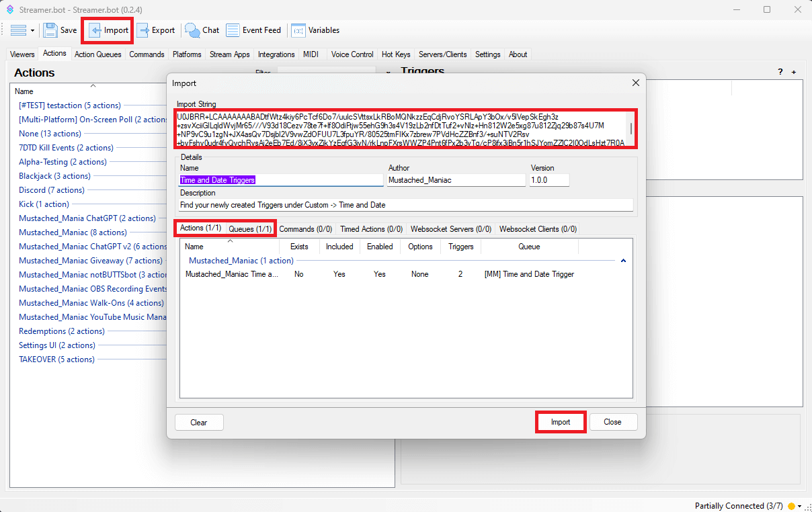Click the Export toolbar icon
This screenshot has width=812, height=512.
coord(143,30)
